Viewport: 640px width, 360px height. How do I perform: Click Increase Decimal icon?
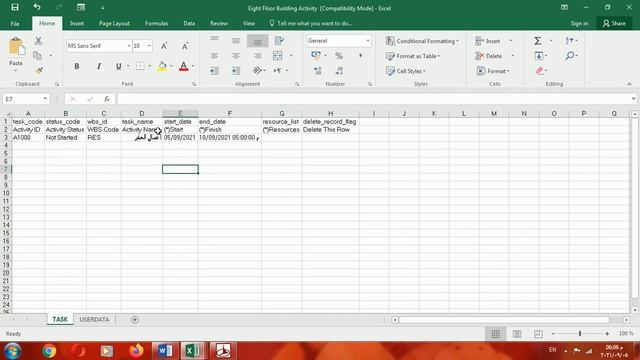(318, 71)
